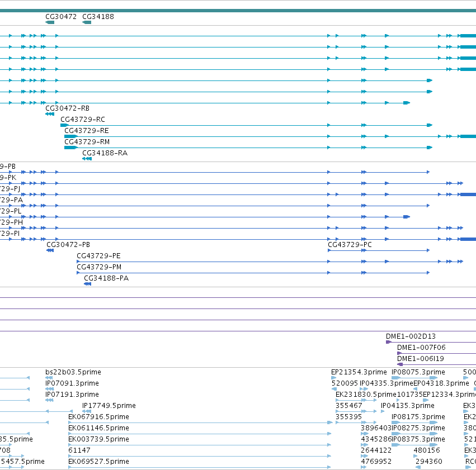This screenshot has width=476, height=470.
Task: Click EST EK231830.5prime
Action: tap(366, 395)
